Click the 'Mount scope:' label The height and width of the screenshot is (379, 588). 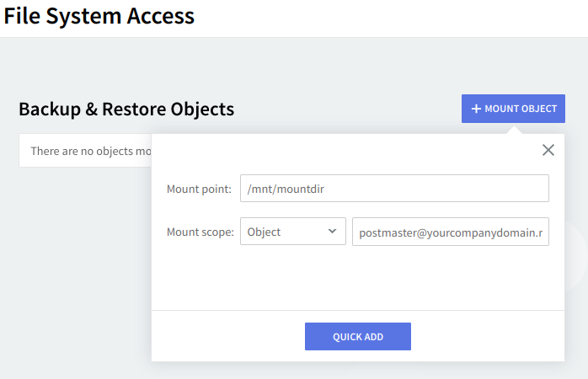click(200, 232)
